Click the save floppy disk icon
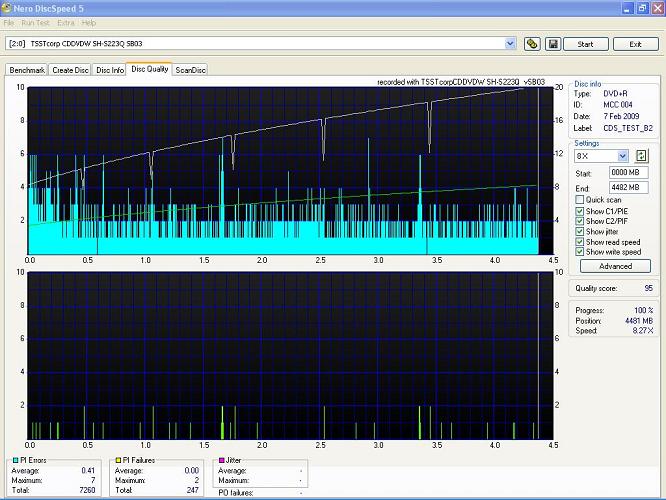The width and height of the screenshot is (666, 500). [553, 44]
